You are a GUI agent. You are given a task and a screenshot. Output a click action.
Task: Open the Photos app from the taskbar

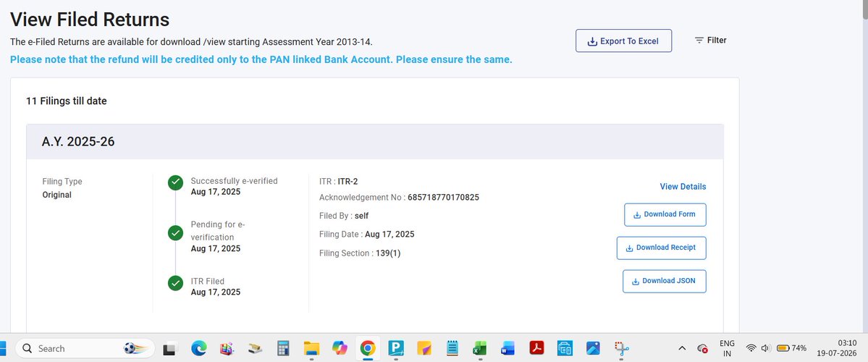593,349
